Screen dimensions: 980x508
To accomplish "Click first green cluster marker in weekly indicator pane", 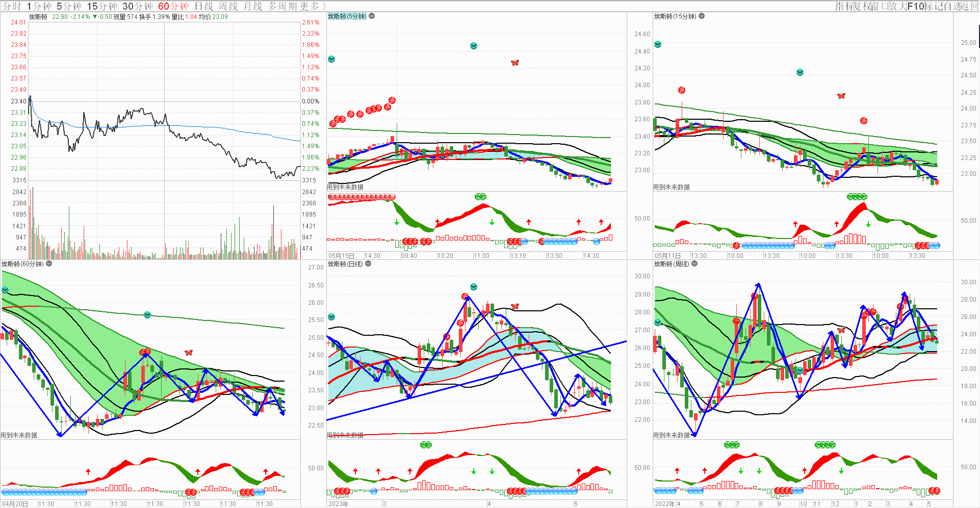I will (x=732, y=445).
